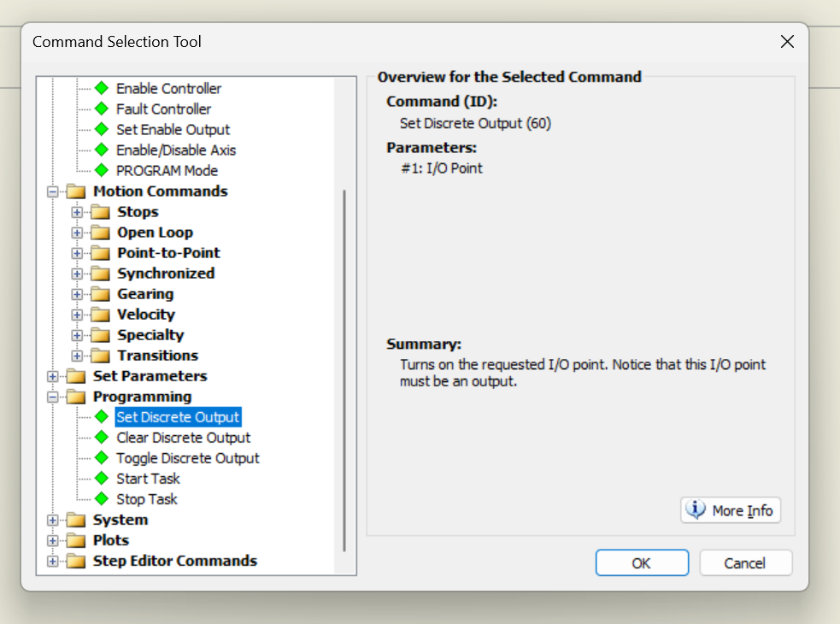
Task: Expand the Gearing subfolder
Action: point(77,294)
